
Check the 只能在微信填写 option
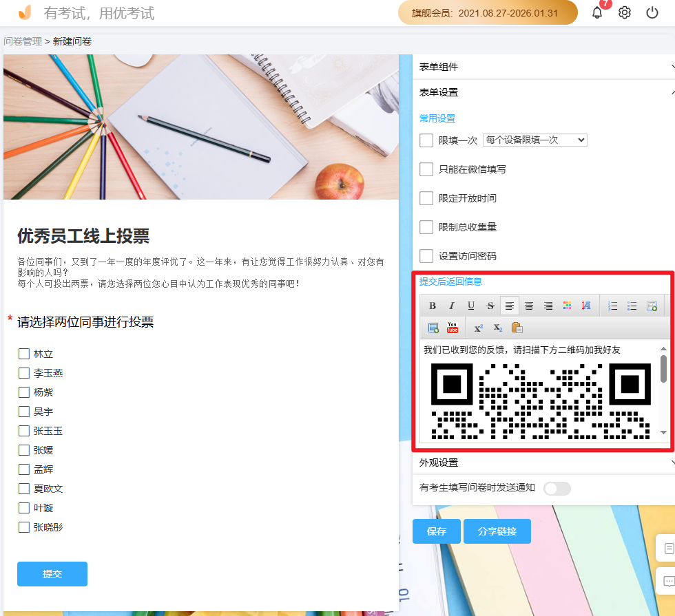(x=426, y=169)
